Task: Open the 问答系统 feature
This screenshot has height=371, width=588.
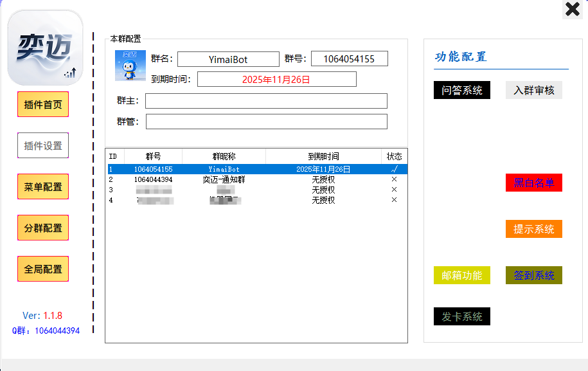Action: 462,91
